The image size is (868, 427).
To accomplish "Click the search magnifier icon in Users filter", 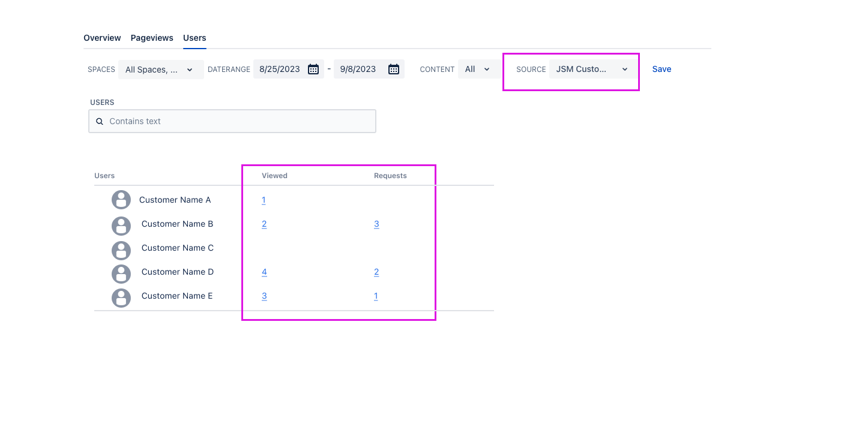I will coord(100,121).
